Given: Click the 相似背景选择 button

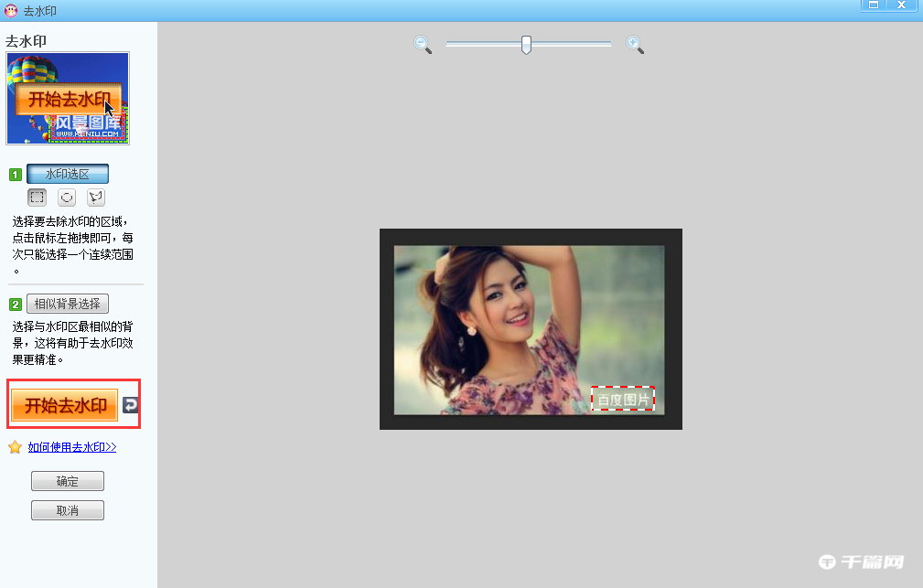Looking at the screenshot, I should point(68,304).
